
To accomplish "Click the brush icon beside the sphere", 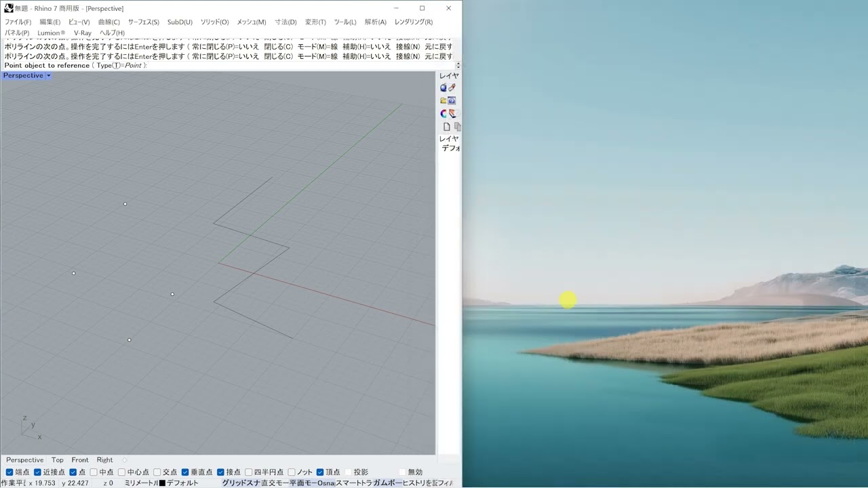I will (452, 87).
